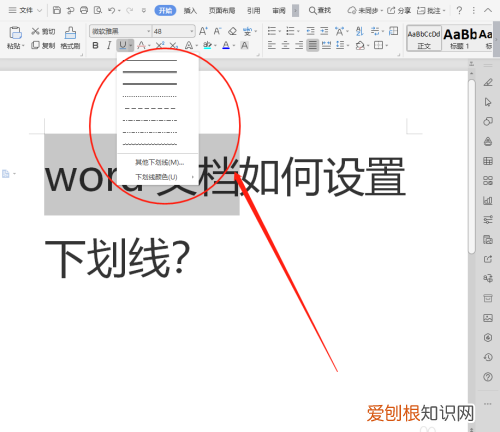Click the line spacing icon
Screen dimensions: 500x432
click(x=340, y=45)
